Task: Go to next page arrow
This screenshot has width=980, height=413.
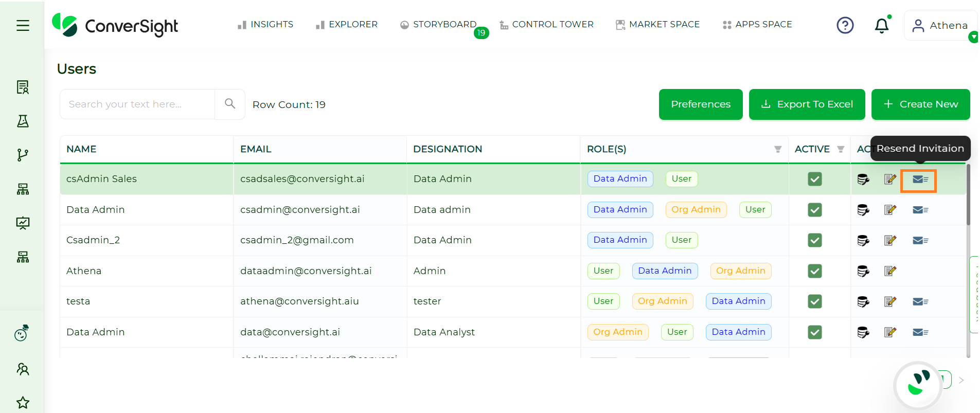Action: 961,380
